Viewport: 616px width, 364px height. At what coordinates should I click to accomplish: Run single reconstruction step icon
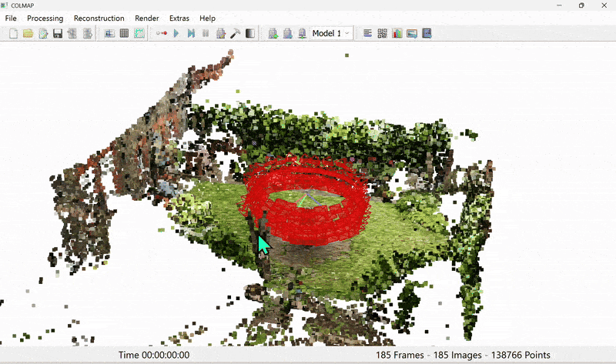(191, 34)
